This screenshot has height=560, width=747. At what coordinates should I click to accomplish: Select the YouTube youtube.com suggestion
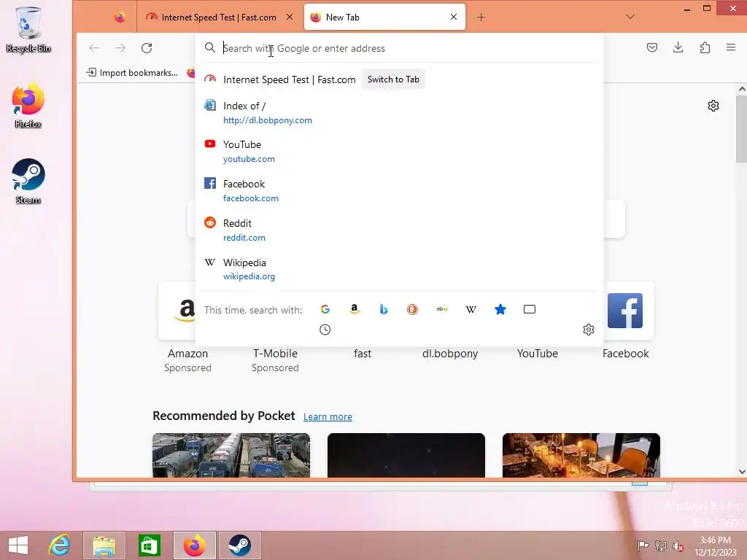[399, 152]
